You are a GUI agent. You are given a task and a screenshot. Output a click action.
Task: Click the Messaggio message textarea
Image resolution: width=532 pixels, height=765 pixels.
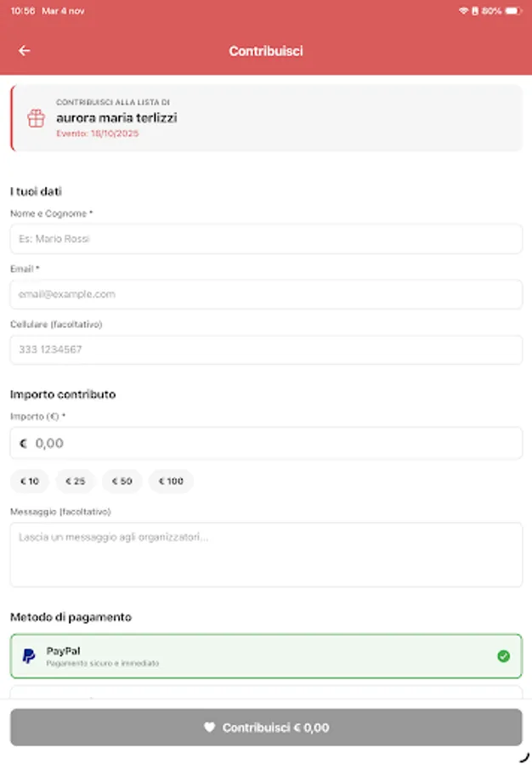click(x=266, y=554)
